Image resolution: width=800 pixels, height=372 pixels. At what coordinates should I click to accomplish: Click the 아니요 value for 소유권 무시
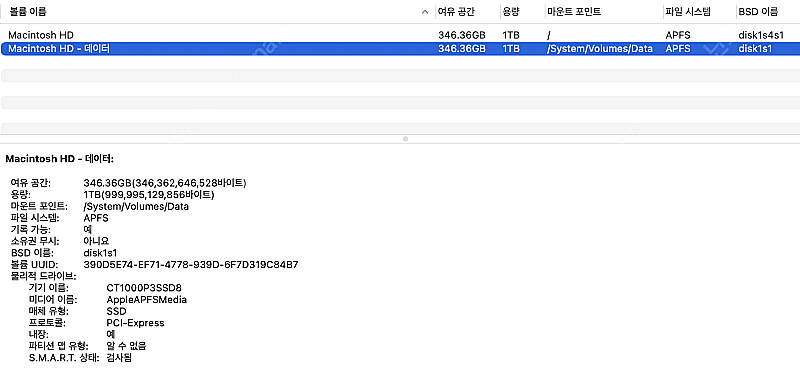[x=96, y=241]
